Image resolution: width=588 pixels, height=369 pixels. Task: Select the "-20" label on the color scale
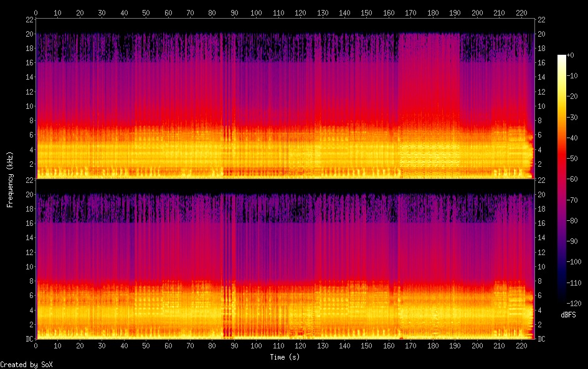[572, 96]
